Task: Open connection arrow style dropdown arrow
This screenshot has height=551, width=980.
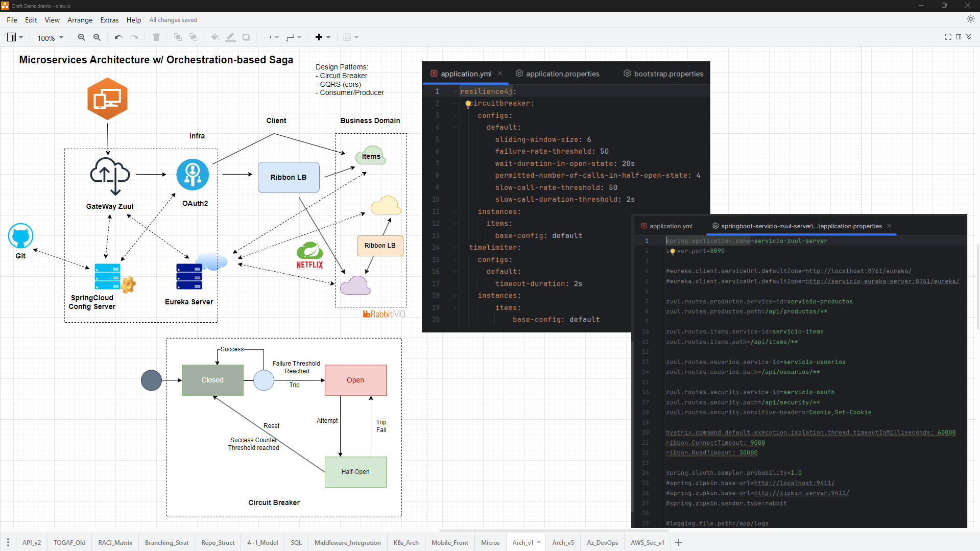Action: click(x=277, y=37)
